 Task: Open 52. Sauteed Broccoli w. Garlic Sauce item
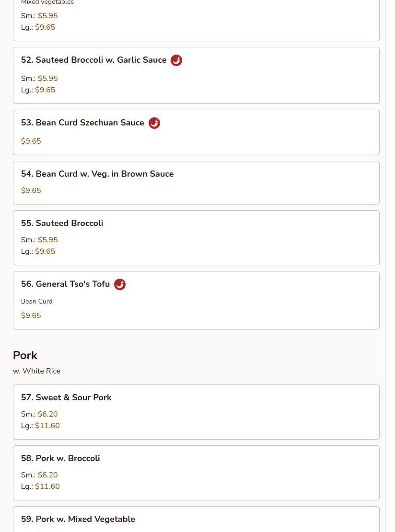(x=196, y=75)
